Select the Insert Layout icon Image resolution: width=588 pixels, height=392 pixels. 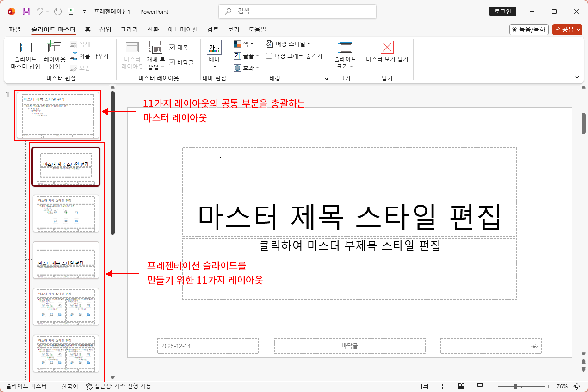click(53, 55)
